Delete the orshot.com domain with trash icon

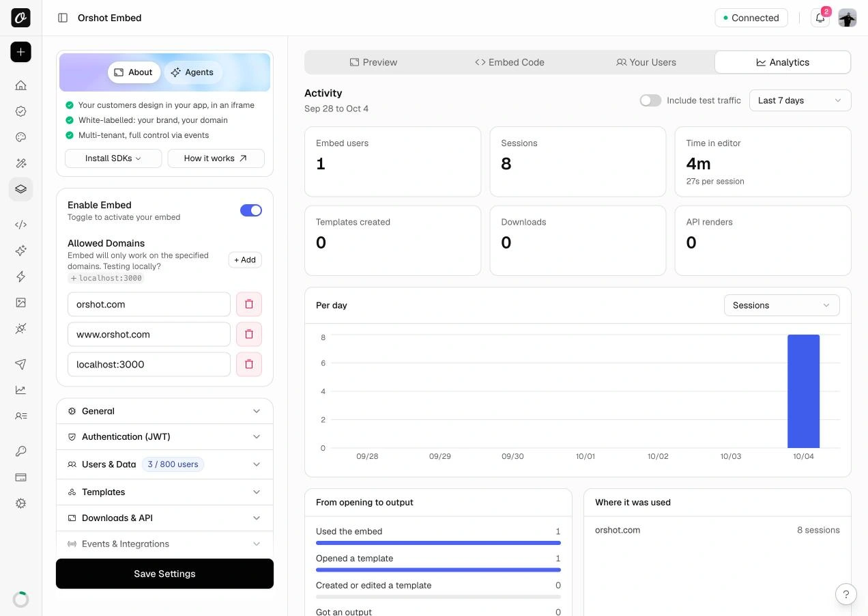(x=249, y=305)
